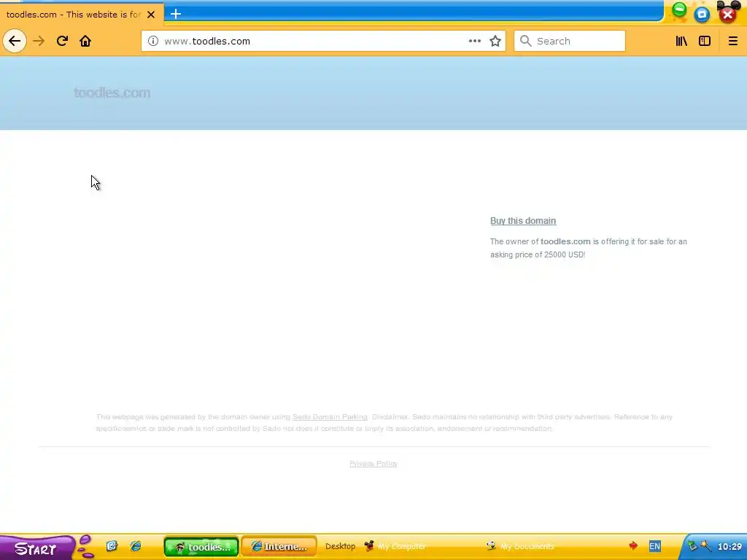Select the toodles.com browser tab
The height and width of the screenshot is (560, 747).
tap(82, 15)
